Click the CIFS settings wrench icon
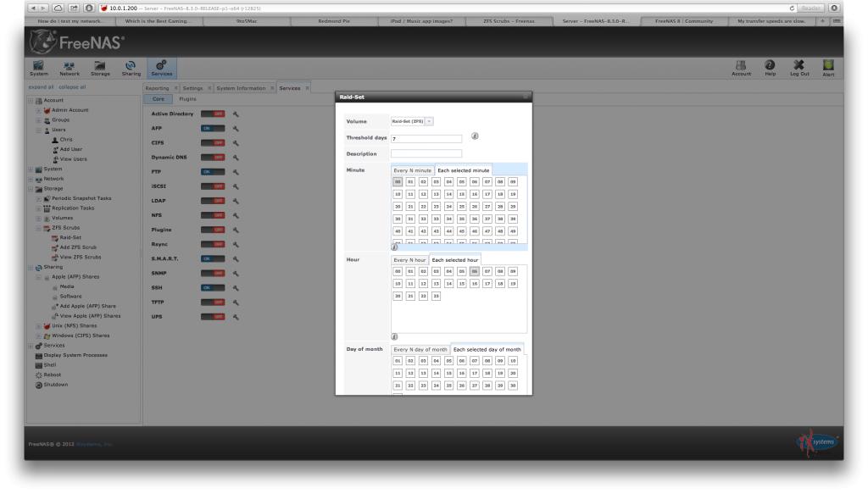Screen dimensions: 868x494 [x=236, y=142]
